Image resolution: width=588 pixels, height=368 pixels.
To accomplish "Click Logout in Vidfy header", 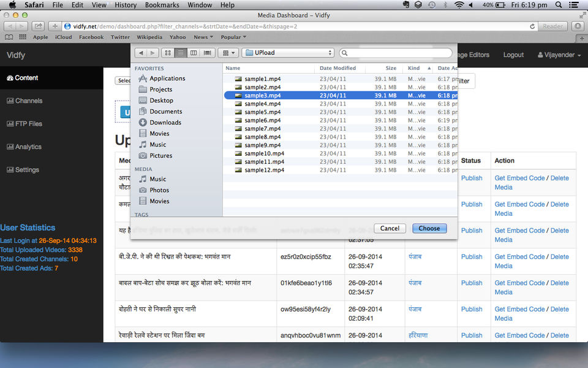I will 513,55.
